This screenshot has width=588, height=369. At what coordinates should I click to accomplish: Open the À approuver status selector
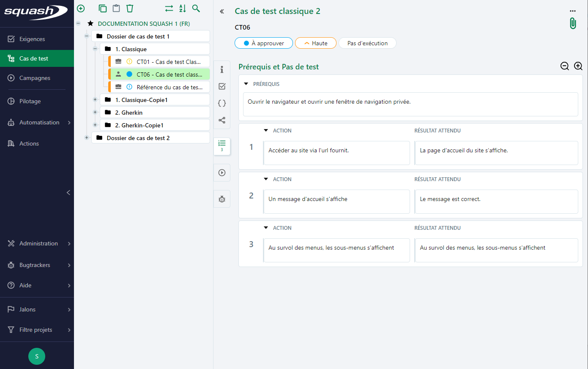(x=263, y=43)
